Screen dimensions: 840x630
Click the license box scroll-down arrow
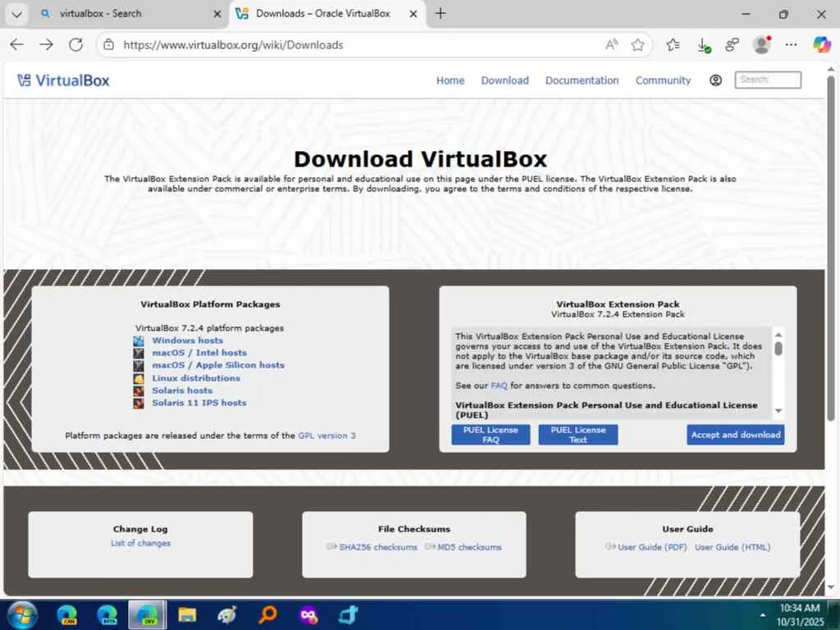778,411
